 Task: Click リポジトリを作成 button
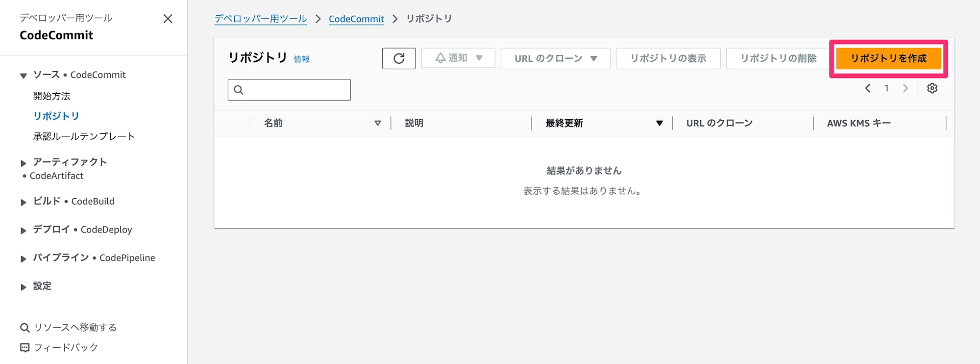click(x=888, y=58)
